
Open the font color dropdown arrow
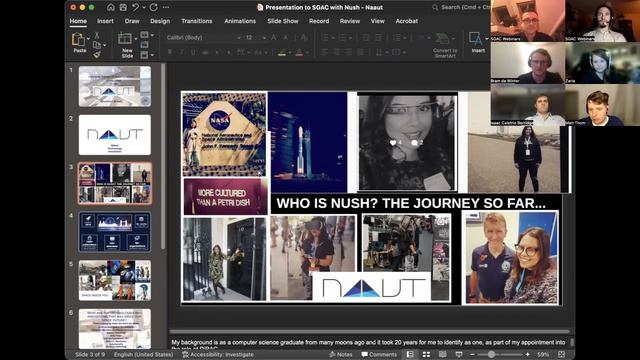pos(307,52)
